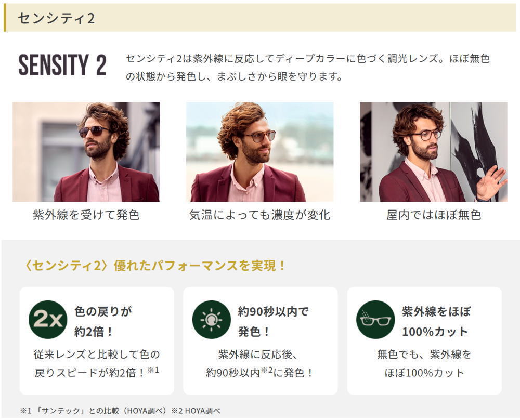520x420 pixels.
Task: Click the UV-cut glasses icon
Action: [375, 319]
